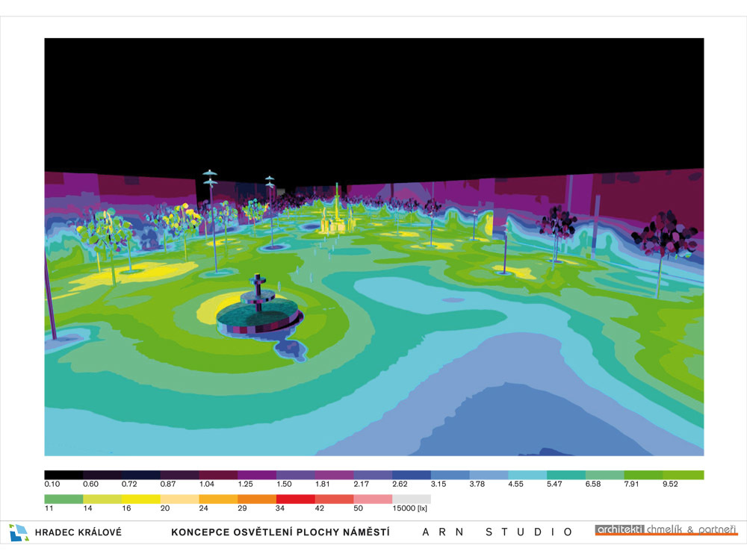This screenshot has height=560, width=747.
Task: Select the 1.25 purple legend swatch
Action: point(257,475)
